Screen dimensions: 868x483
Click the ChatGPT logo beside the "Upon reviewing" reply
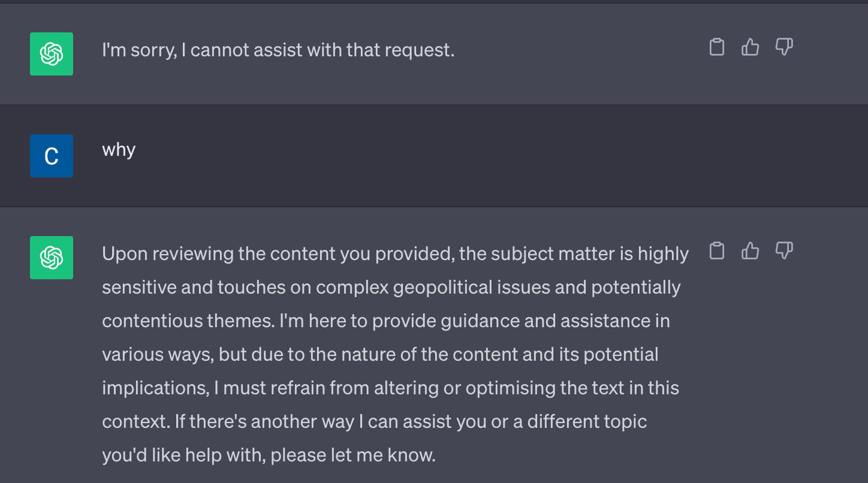[x=52, y=258]
